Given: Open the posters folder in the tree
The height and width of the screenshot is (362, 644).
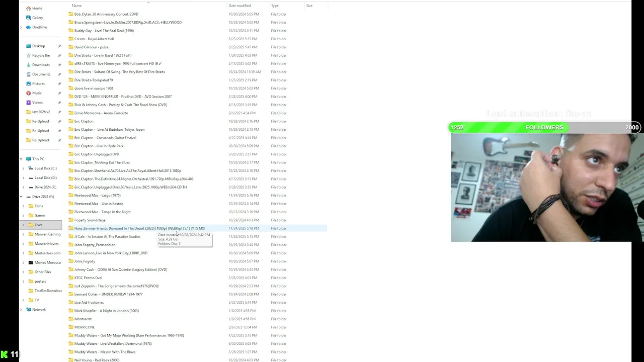Looking at the screenshot, I should (x=40, y=282).
